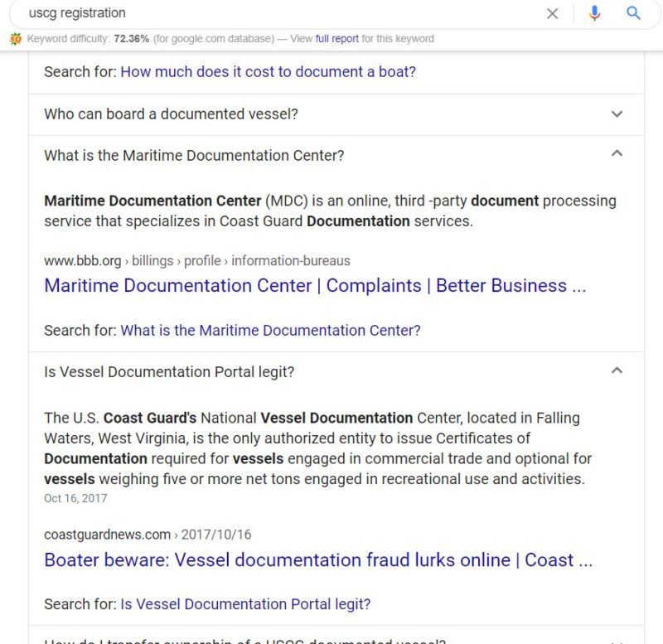663x644 pixels.
Task: Expand "Who can board a documented vessel?" chevron
Action: [x=617, y=114]
